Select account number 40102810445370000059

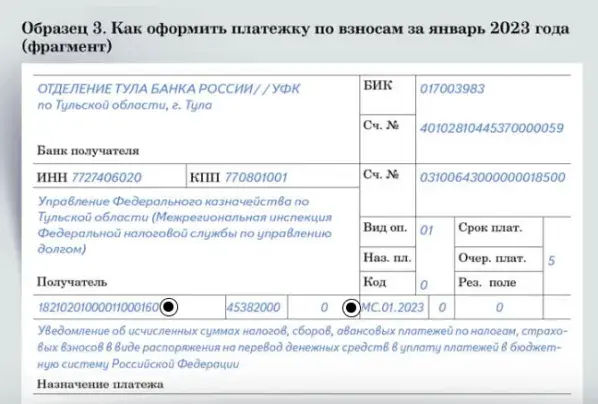pyautogui.click(x=492, y=128)
